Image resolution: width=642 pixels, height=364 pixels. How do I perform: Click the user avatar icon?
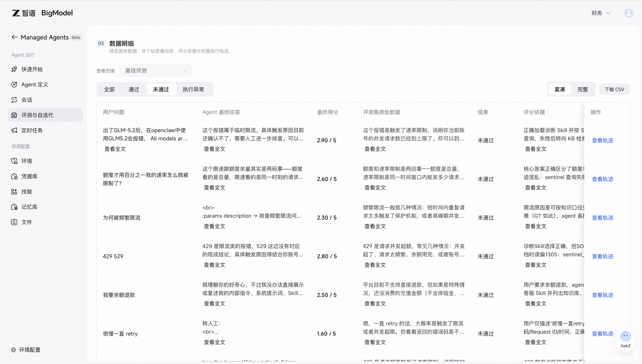(x=628, y=13)
